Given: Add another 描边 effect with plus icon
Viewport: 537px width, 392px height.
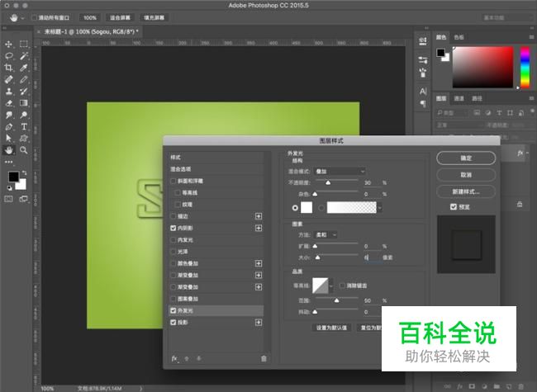Looking at the screenshot, I should click(259, 216).
